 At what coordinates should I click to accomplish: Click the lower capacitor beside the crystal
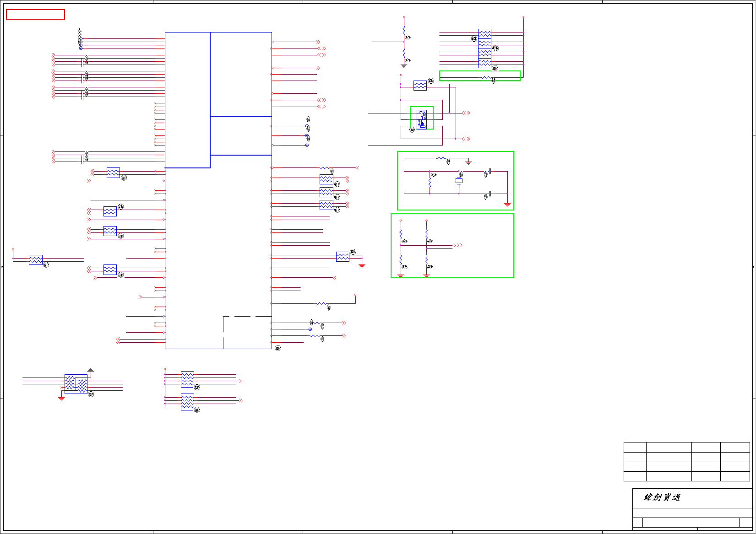coord(489,194)
